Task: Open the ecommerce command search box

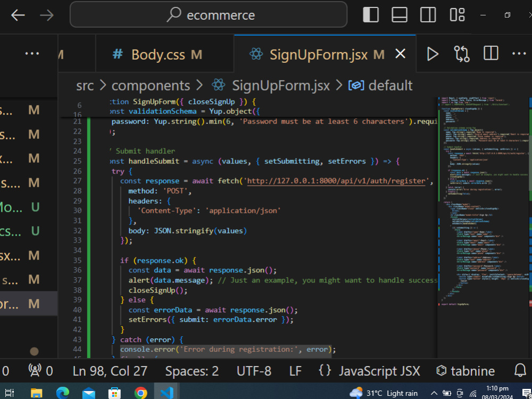Action: pos(209,14)
